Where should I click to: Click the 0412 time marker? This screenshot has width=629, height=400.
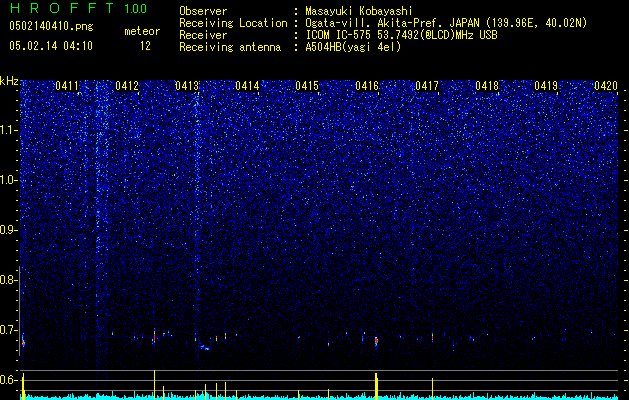tap(127, 86)
